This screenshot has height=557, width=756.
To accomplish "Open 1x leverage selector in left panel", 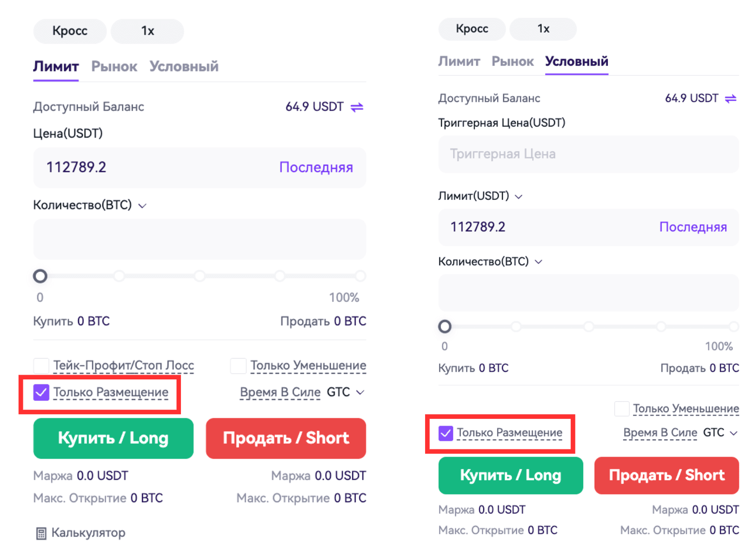I will (148, 31).
